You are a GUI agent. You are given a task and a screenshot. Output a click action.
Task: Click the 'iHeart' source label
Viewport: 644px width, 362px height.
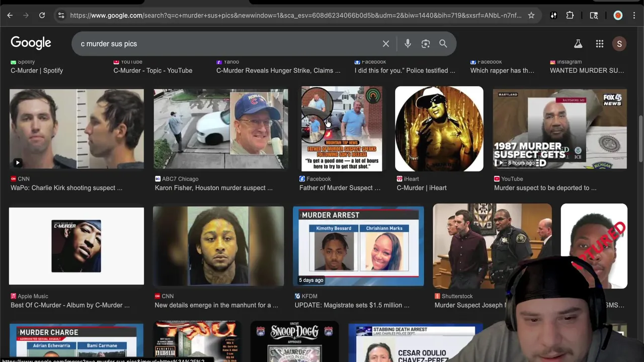click(x=413, y=178)
